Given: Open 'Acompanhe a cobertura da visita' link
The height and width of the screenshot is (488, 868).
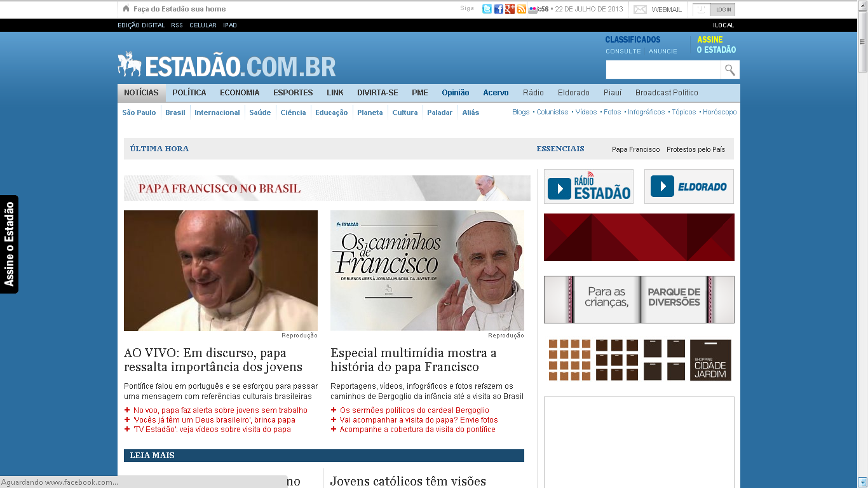Looking at the screenshot, I should 417,430.
